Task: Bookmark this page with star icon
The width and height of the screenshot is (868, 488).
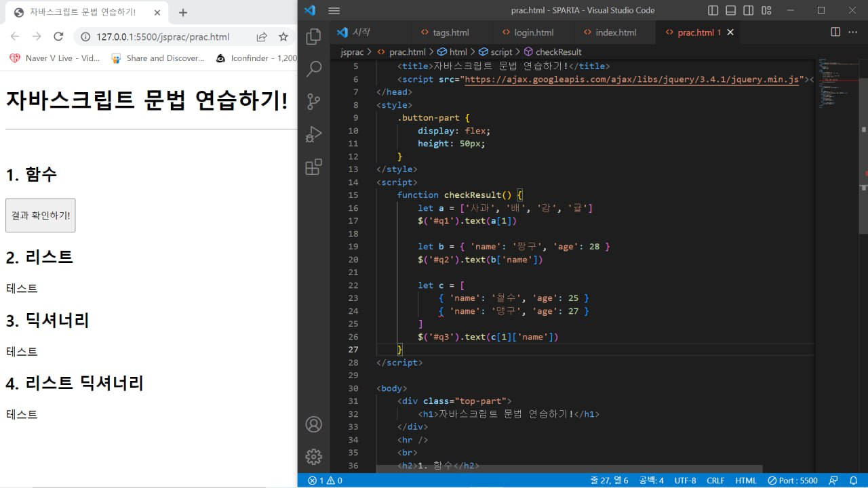Action: [x=283, y=37]
